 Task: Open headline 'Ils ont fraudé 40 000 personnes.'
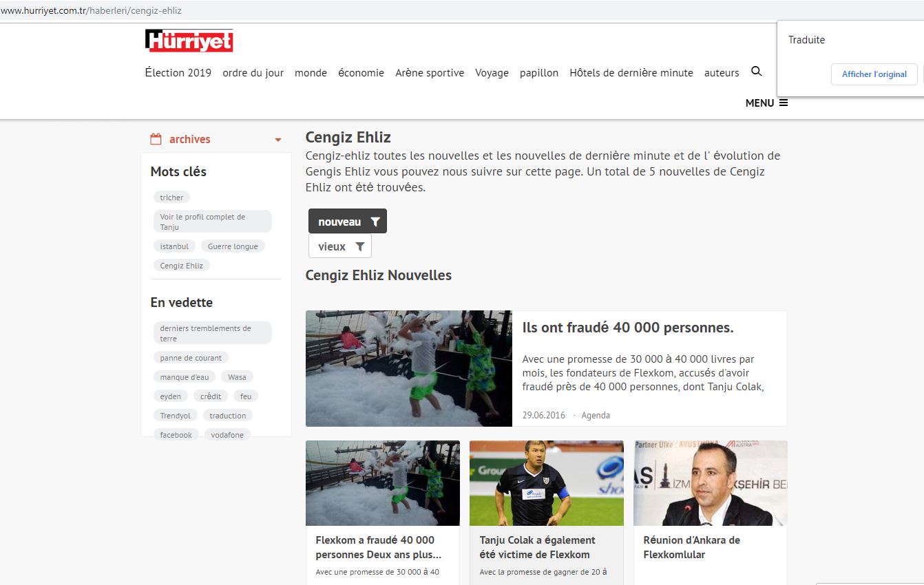tap(627, 328)
